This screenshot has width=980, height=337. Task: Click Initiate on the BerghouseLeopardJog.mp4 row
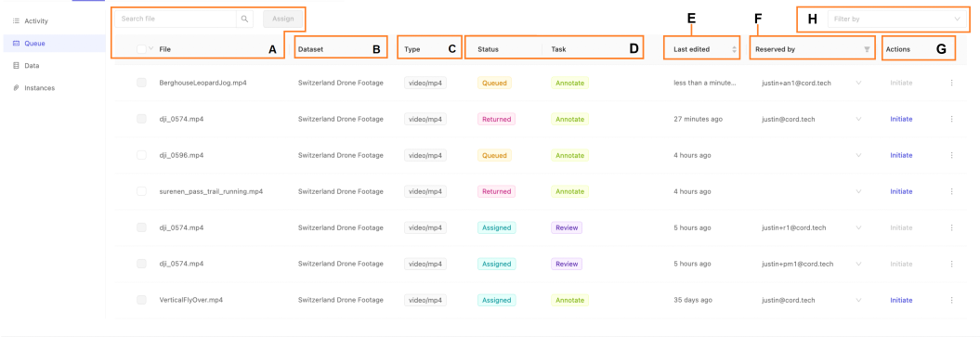[x=901, y=83]
